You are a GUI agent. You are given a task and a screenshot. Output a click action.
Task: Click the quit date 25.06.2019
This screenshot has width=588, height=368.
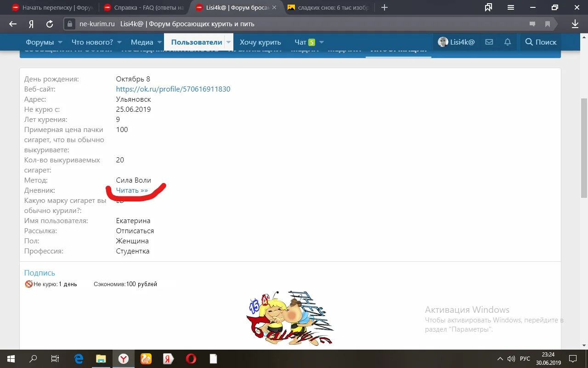click(x=133, y=109)
